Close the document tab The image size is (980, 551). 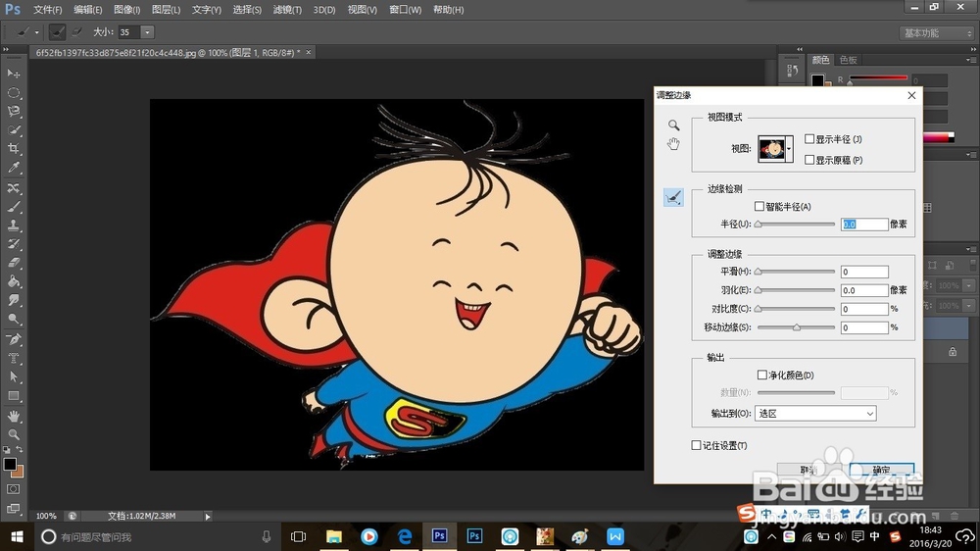(308, 53)
